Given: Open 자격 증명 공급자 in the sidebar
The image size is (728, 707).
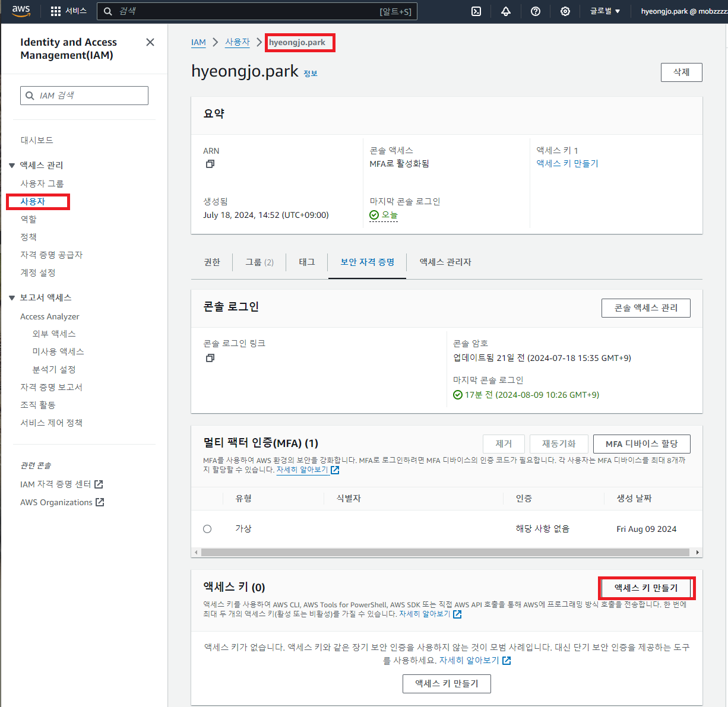Looking at the screenshot, I should pos(52,255).
